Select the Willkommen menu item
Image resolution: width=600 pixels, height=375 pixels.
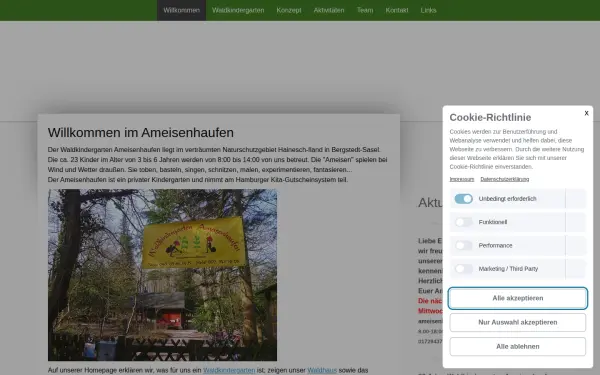181,10
